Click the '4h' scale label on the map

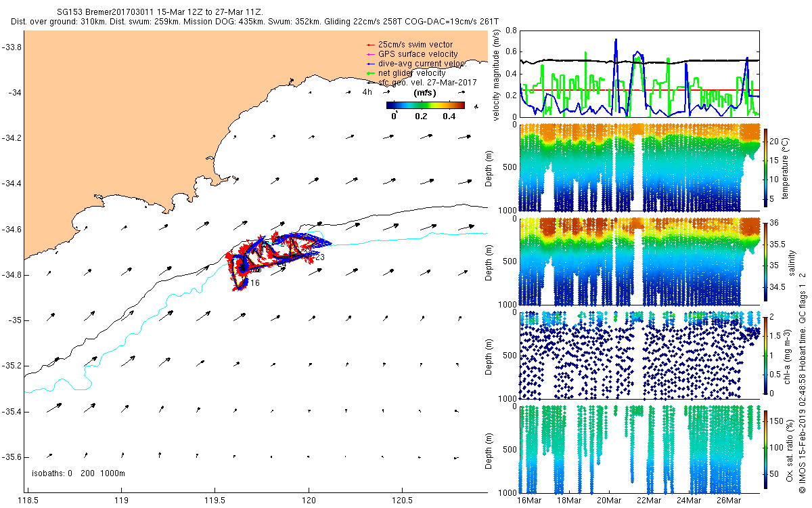pos(367,92)
